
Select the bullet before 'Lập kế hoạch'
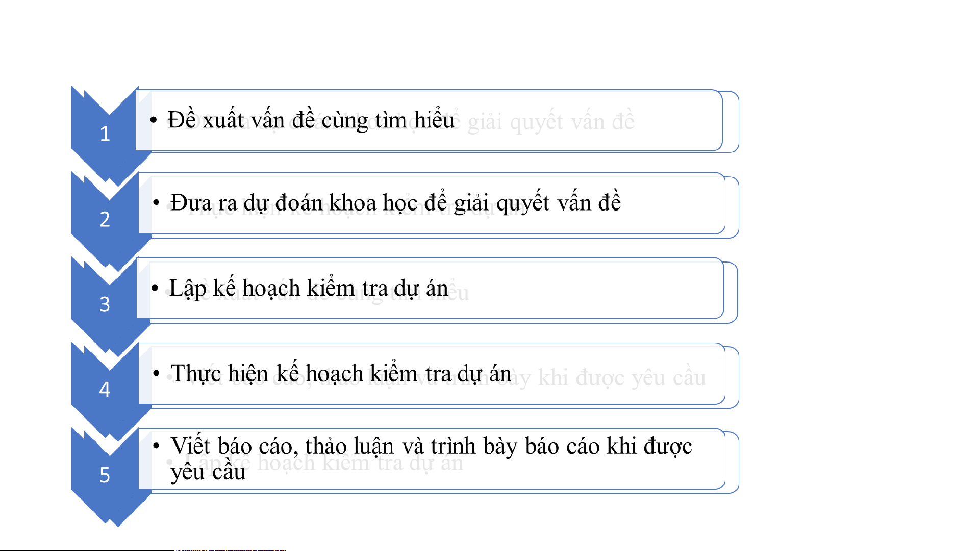click(155, 288)
